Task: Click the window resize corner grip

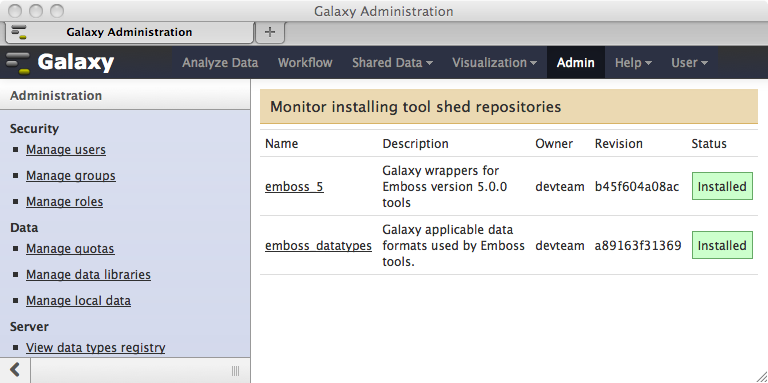Action: click(x=761, y=376)
